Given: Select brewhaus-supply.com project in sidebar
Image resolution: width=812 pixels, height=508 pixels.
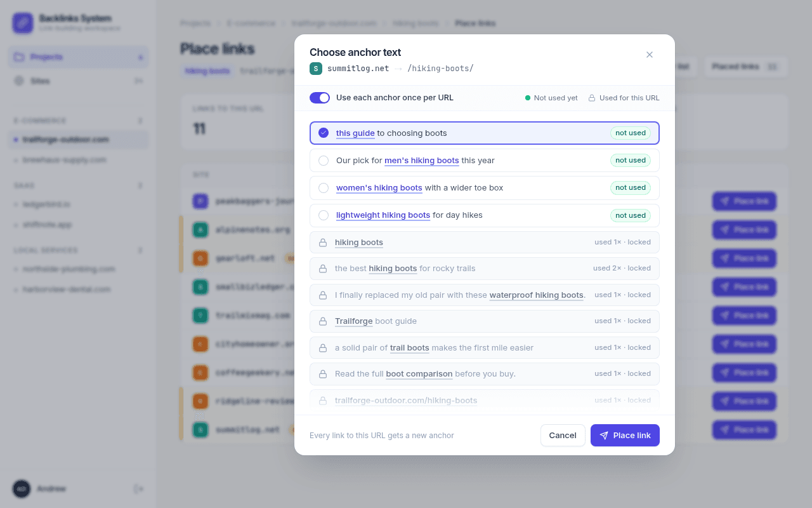Looking at the screenshot, I should click(79, 160).
